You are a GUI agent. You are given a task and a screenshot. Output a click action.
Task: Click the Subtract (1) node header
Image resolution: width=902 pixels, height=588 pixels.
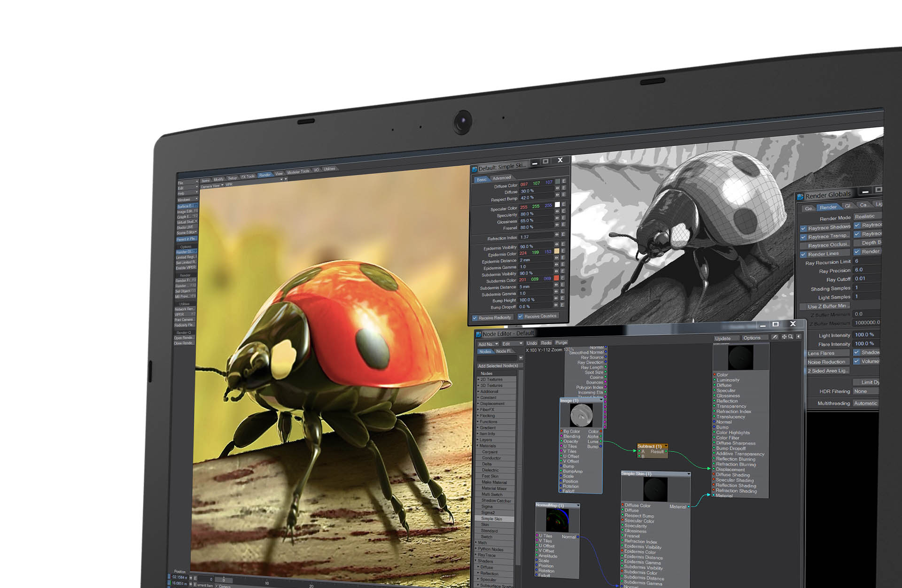click(653, 446)
